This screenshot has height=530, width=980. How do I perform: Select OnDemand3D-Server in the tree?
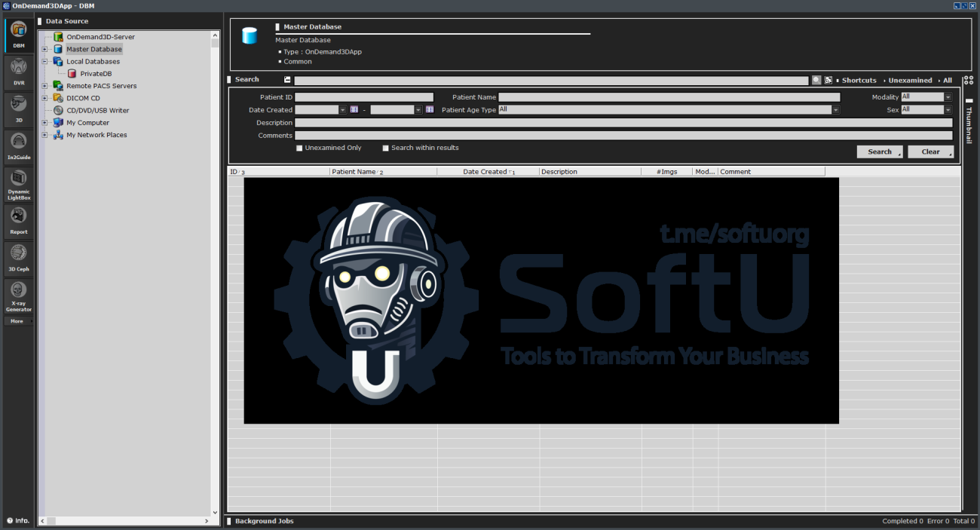pyautogui.click(x=100, y=37)
